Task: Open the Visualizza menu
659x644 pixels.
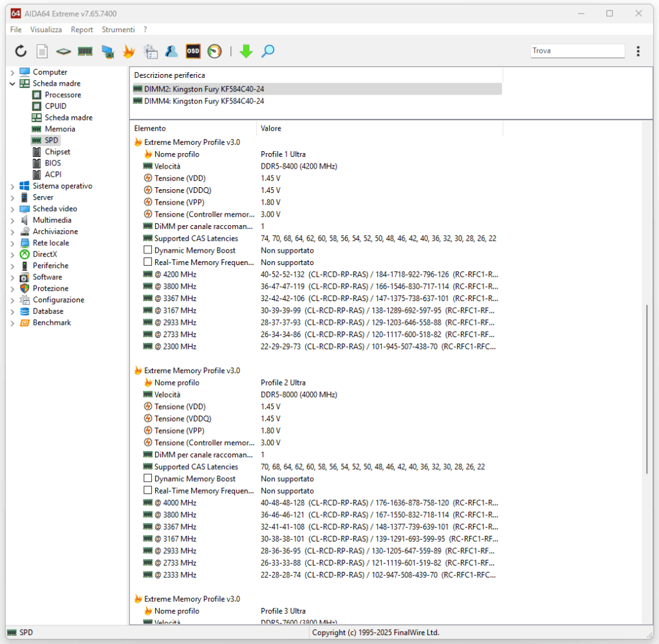Action: pos(46,30)
